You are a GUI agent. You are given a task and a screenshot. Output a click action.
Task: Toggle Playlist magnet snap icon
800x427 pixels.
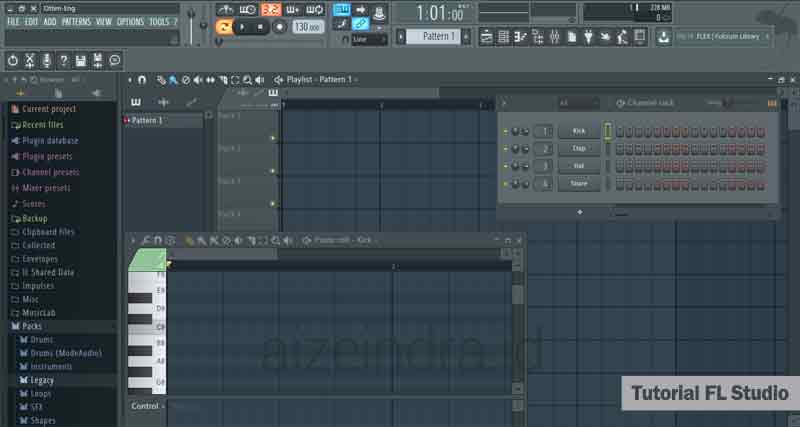[x=142, y=80]
